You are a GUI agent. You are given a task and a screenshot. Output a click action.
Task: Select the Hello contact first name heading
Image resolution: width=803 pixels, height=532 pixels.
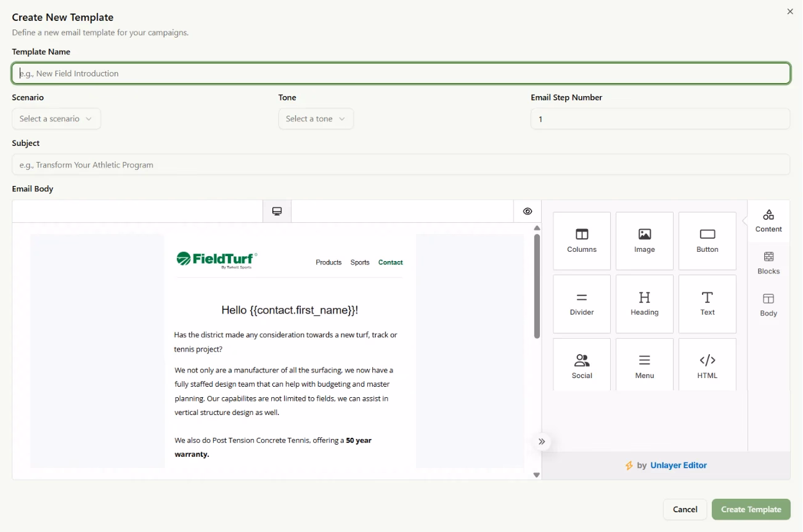pyautogui.click(x=290, y=310)
